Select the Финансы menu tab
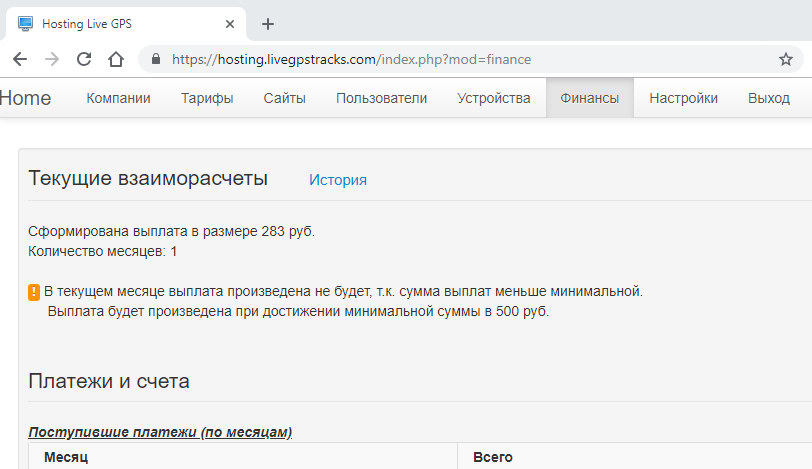812x469 pixels. (x=589, y=98)
